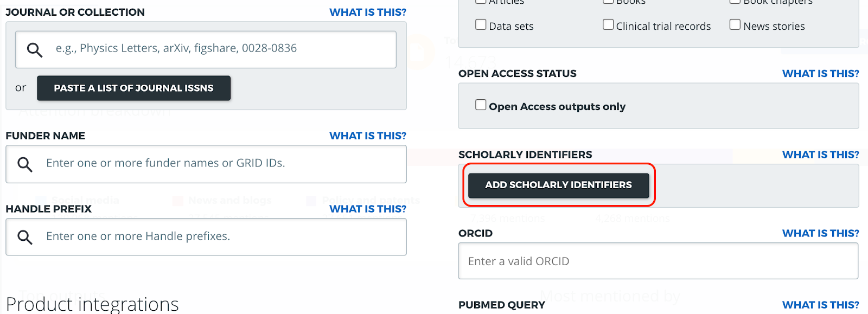Click the Funder Name search magnifier icon
The image size is (868, 314).
click(25, 164)
